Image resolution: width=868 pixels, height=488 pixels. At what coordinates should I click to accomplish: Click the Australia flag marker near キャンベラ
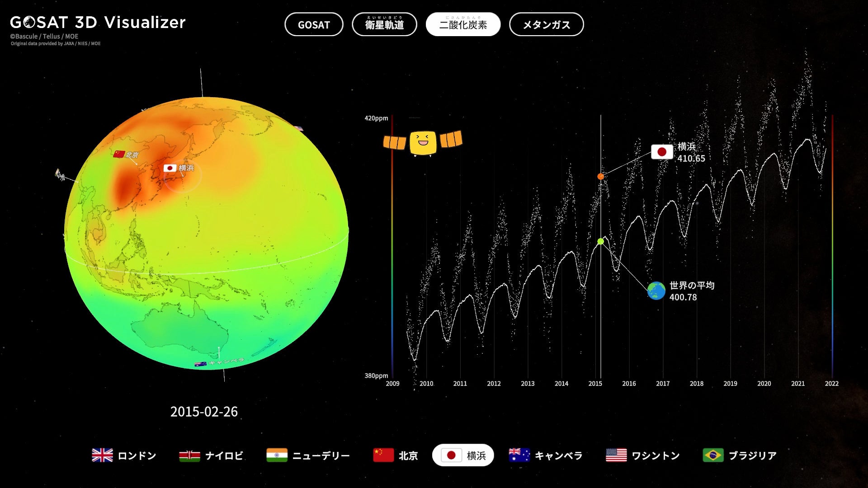(x=200, y=364)
